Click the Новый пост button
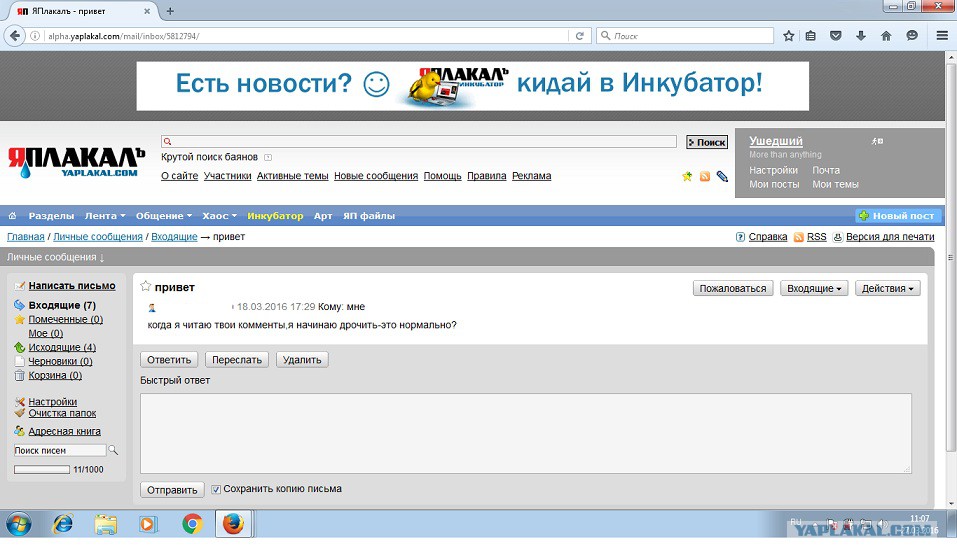The width and height of the screenshot is (957, 560). (898, 216)
